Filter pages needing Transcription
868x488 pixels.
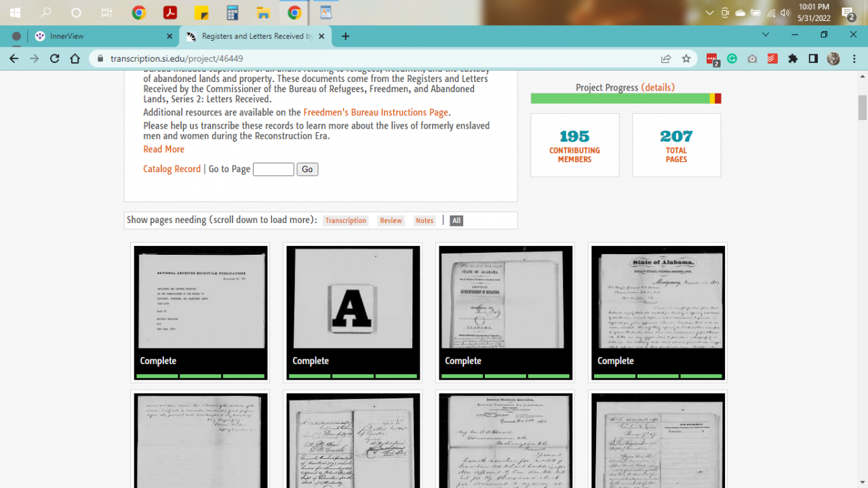pos(345,220)
